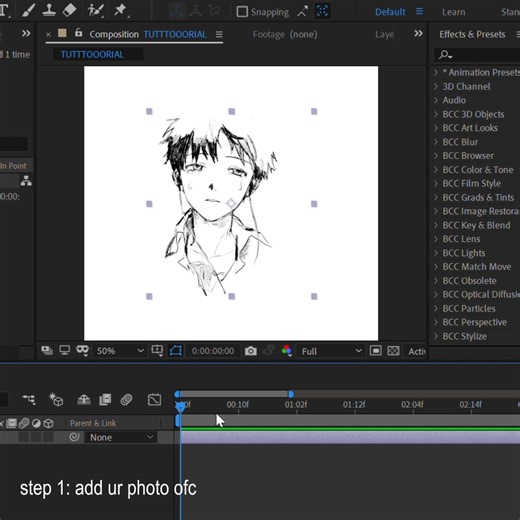Select the BCC Key & Blend row

(476, 225)
